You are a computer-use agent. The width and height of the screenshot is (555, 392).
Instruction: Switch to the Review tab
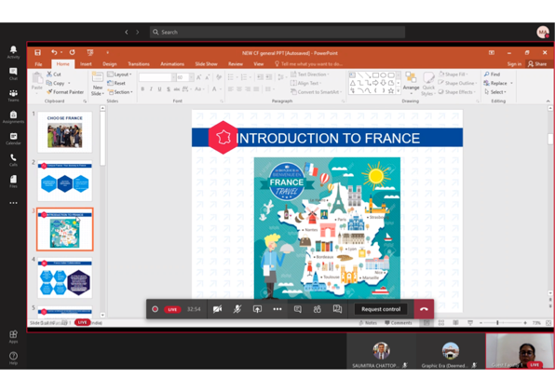click(236, 64)
